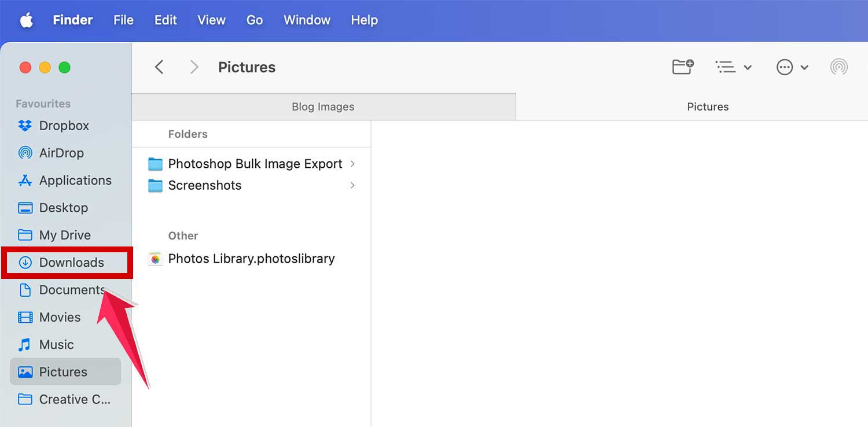
Task: Go to Downloads in the sidebar
Action: pos(71,263)
